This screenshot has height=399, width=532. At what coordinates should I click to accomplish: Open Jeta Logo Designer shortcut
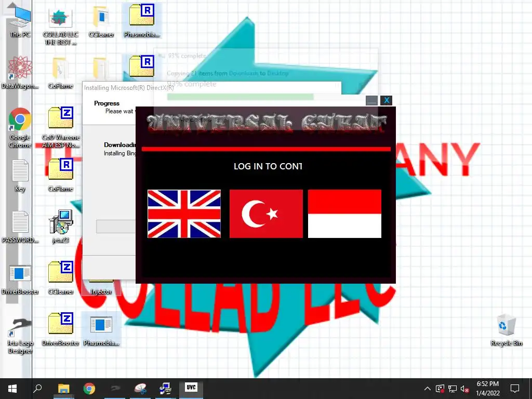coord(20,336)
